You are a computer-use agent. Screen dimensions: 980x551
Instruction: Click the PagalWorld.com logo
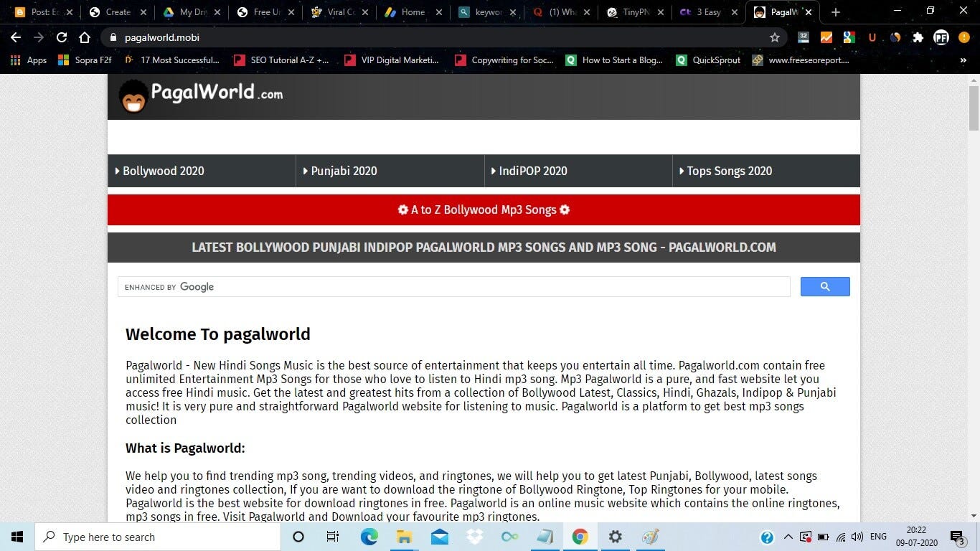pyautogui.click(x=201, y=95)
